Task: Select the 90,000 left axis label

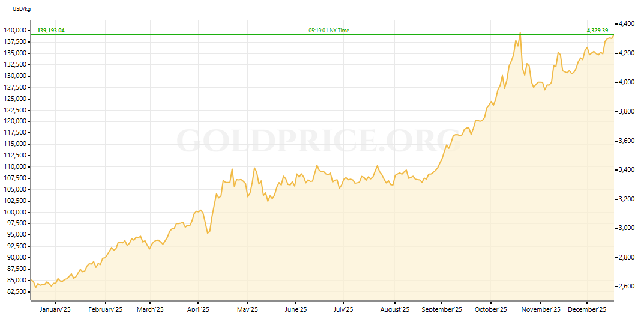Action: [x=16, y=258]
